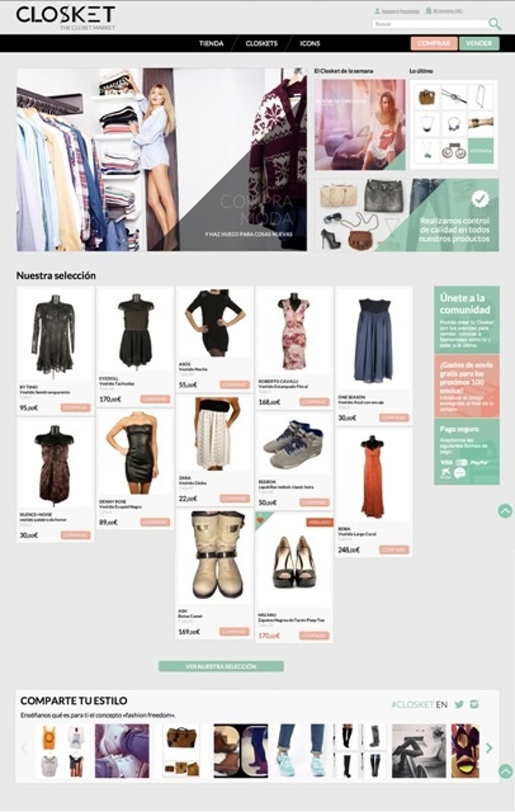Click VER NUESTRA SELECCIÓN button
Screen dimensions: 515x812
221,666
